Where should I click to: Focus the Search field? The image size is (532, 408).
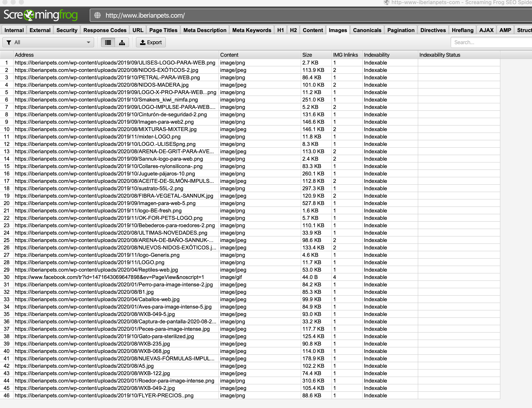coord(491,43)
